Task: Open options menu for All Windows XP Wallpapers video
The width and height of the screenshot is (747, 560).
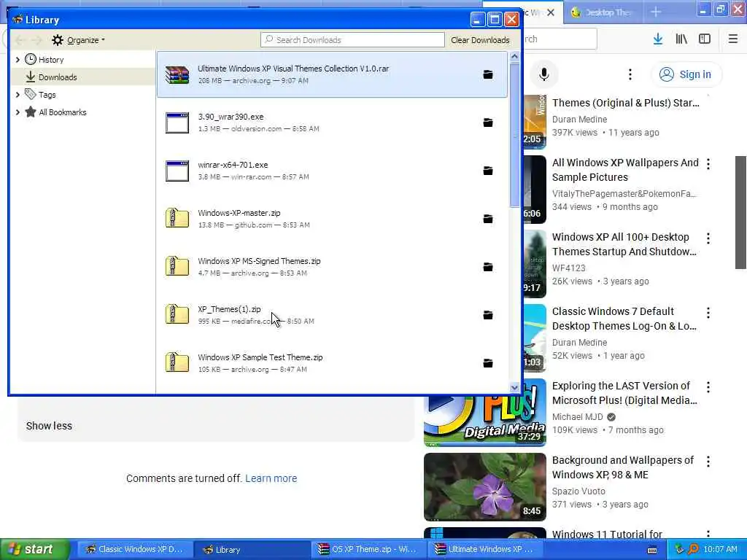Action: [708, 164]
